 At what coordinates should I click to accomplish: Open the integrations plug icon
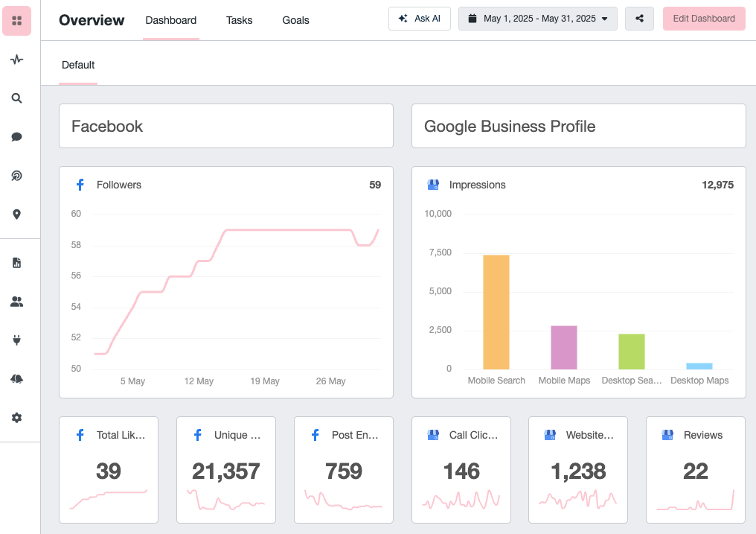[16, 340]
